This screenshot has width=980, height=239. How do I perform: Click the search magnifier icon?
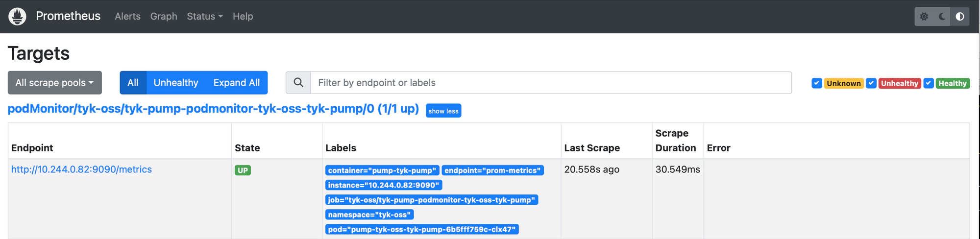298,83
